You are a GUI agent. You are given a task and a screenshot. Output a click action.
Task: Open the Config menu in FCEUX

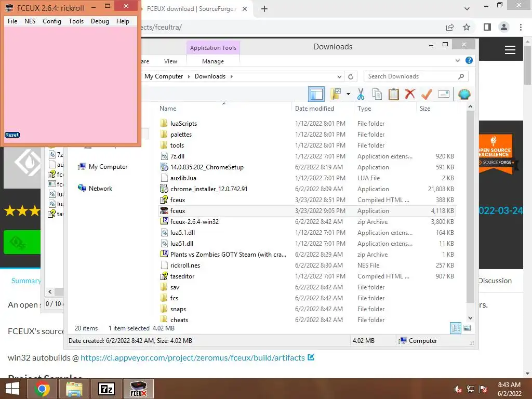(x=52, y=21)
